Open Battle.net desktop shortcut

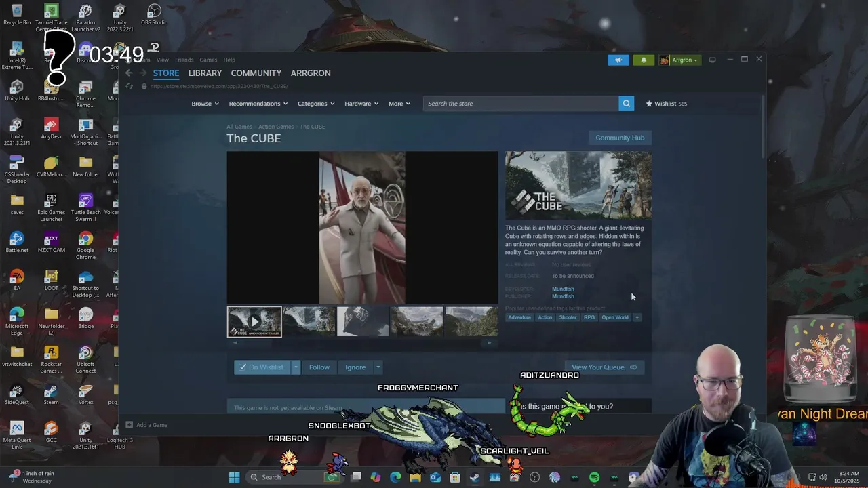coord(17,243)
